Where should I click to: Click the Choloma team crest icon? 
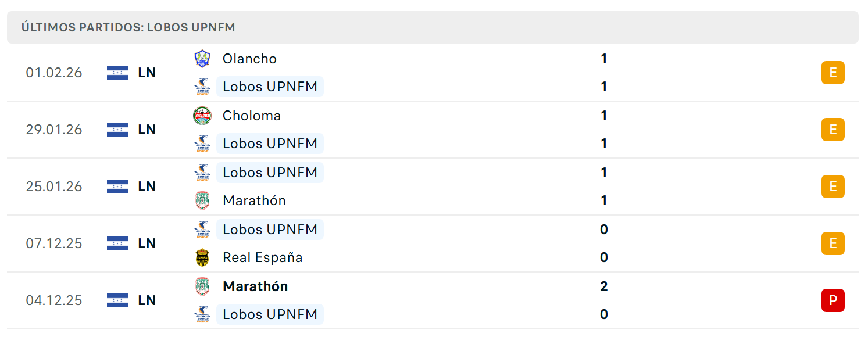[x=202, y=116]
